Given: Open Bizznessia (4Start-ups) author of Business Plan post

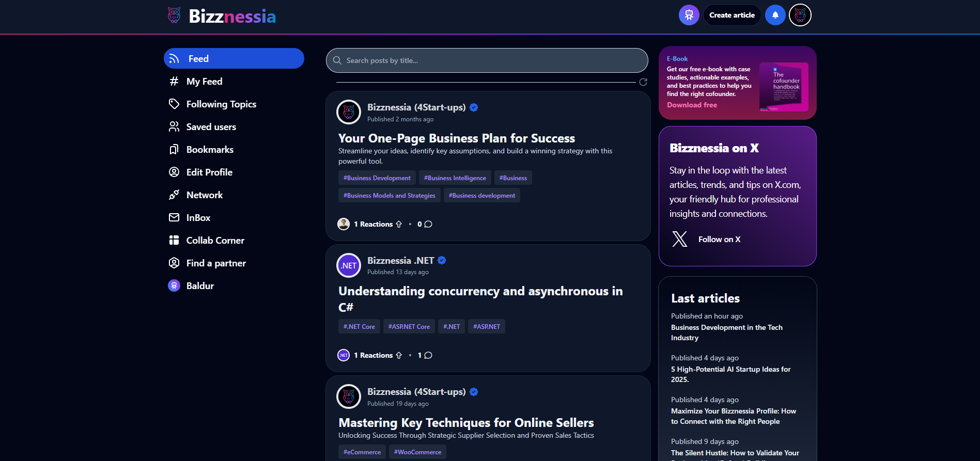Looking at the screenshot, I should (x=416, y=107).
